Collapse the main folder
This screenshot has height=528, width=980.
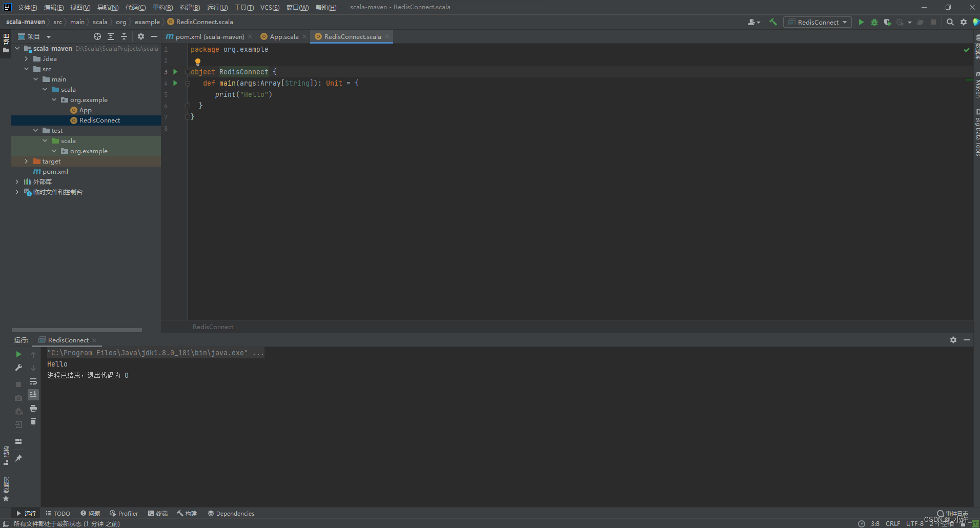(x=36, y=79)
